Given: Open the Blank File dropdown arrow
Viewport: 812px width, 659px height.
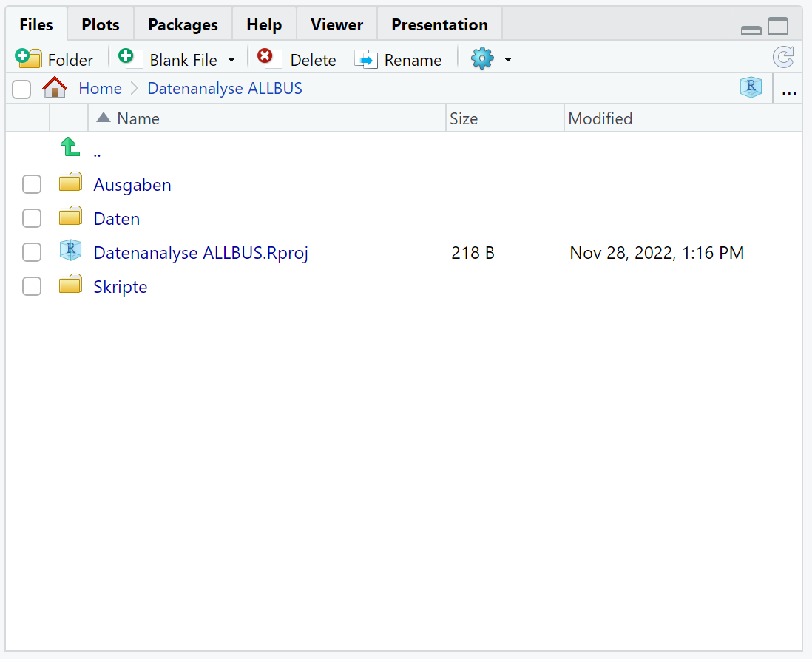Looking at the screenshot, I should pyautogui.click(x=231, y=60).
